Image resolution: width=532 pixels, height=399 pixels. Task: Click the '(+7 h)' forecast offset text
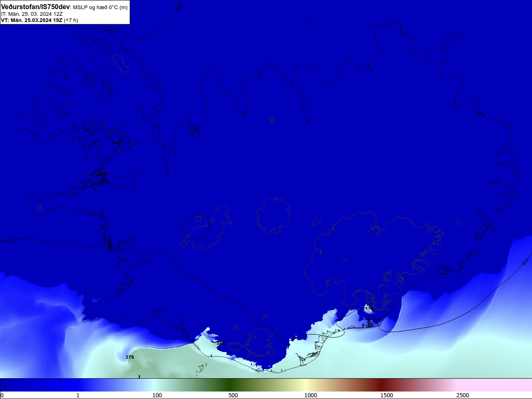click(71, 20)
